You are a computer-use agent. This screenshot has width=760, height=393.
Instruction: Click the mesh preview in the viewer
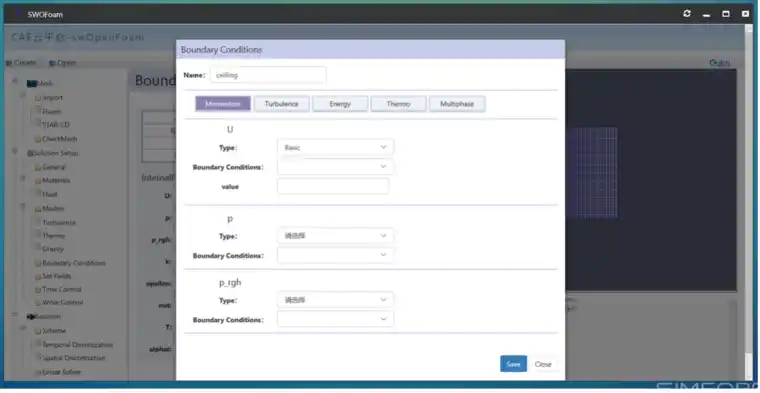coord(591,173)
